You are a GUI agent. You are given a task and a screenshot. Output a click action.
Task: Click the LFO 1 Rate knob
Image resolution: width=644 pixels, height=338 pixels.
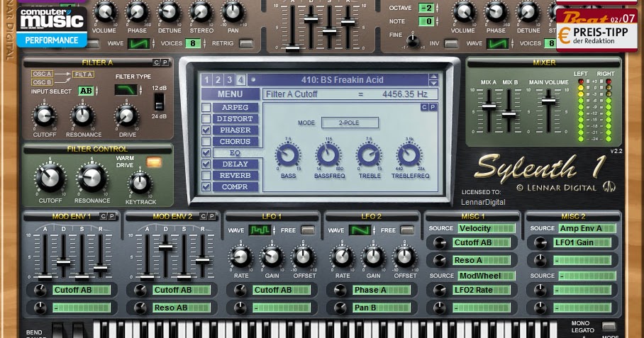coord(240,257)
